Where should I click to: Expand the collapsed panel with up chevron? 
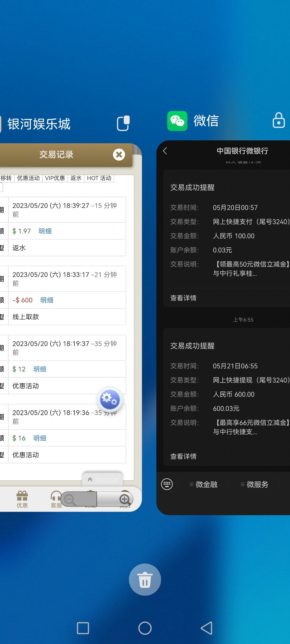pos(90,480)
